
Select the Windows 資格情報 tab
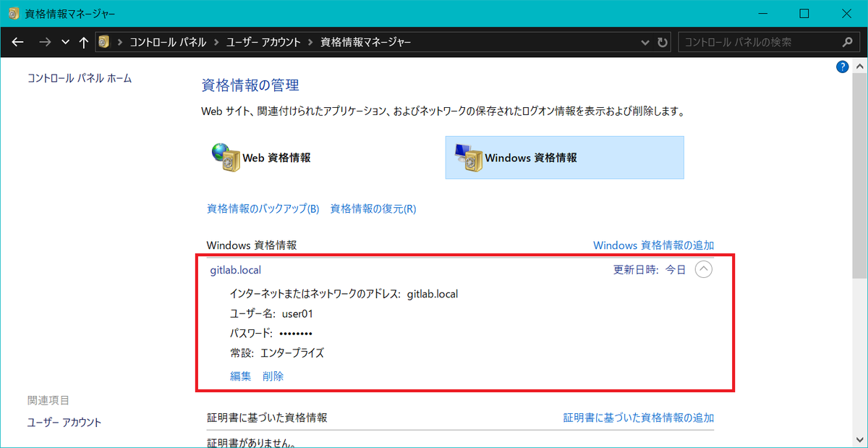(x=564, y=157)
